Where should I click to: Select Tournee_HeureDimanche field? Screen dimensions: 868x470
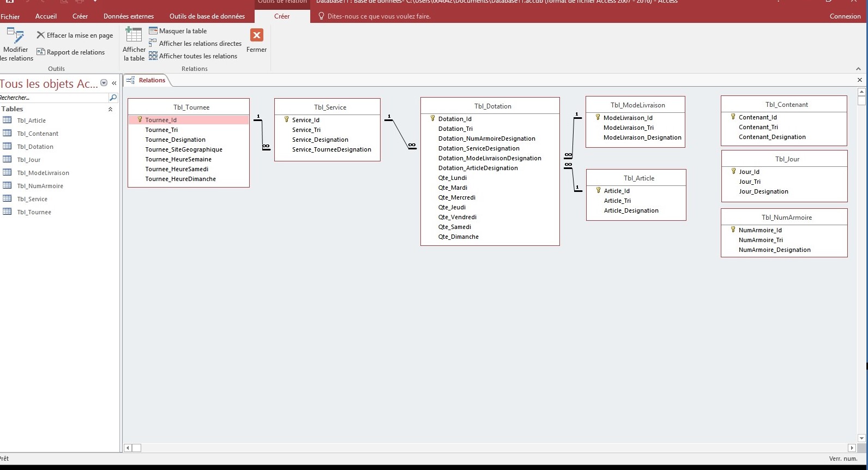180,179
